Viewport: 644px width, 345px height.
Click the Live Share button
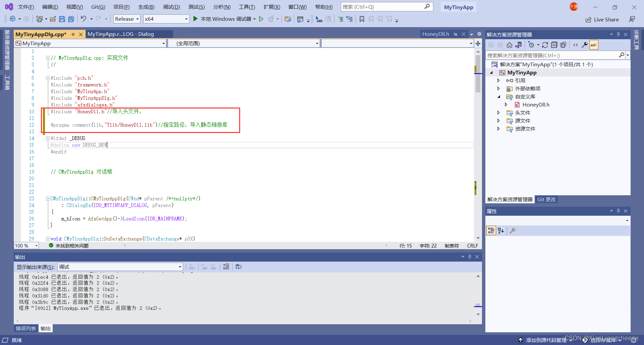click(x=602, y=19)
